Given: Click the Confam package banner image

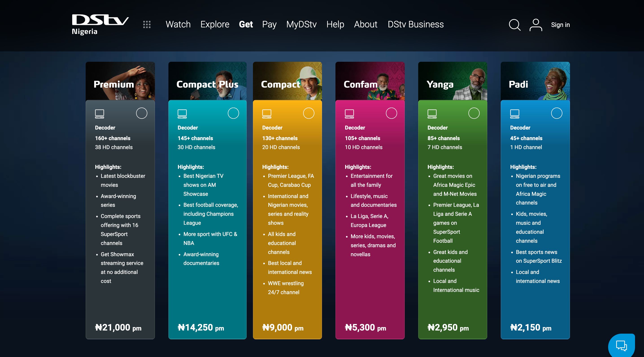Looking at the screenshot, I should click(370, 81).
